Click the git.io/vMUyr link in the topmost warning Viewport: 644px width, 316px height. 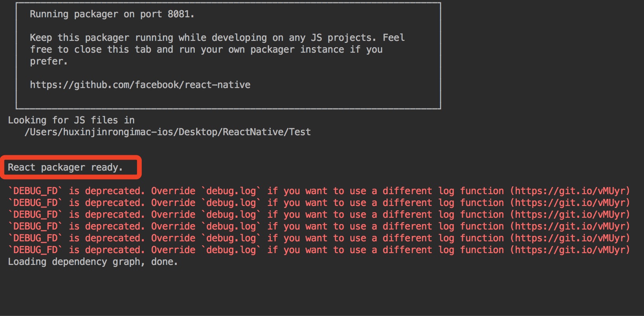click(570, 191)
